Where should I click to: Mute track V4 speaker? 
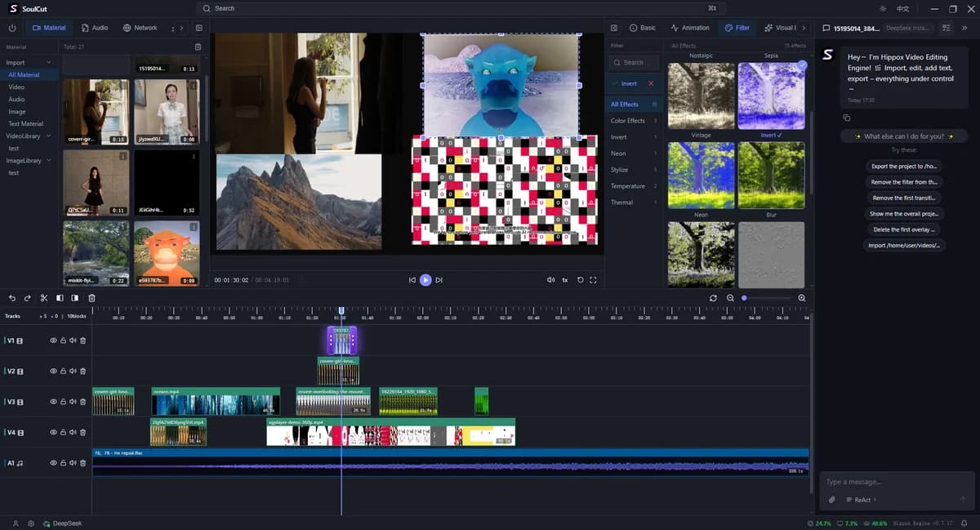click(x=73, y=432)
